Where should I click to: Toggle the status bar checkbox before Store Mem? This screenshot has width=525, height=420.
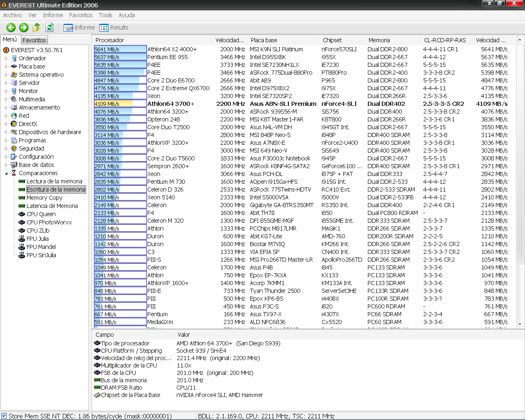coord(4,416)
